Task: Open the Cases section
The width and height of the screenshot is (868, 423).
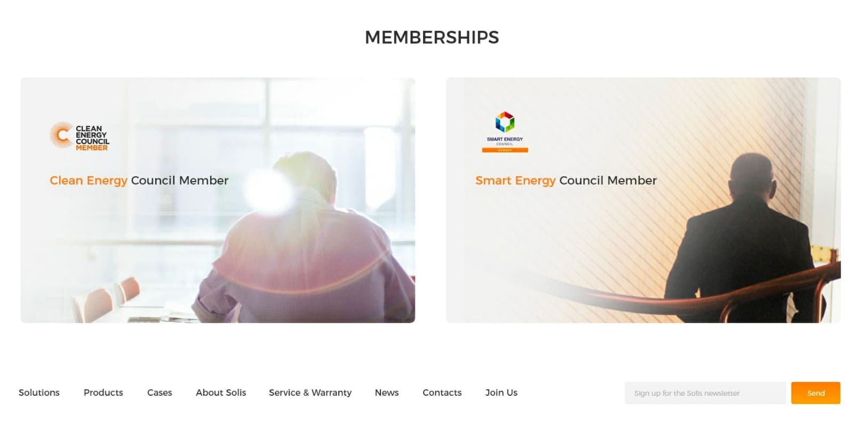Action: click(160, 393)
